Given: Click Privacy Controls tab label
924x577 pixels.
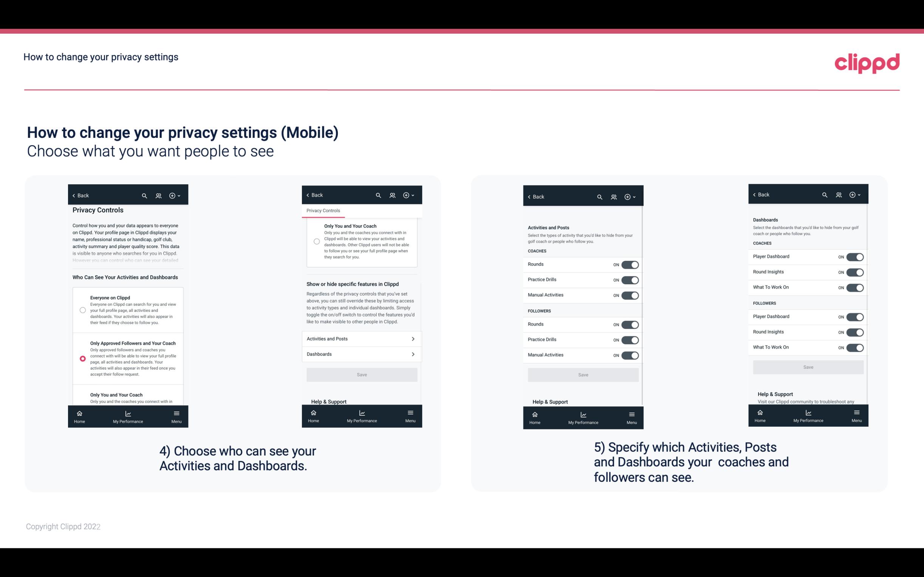Looking at the screenshot, I should pyautogui.click(x=323, y=210).
